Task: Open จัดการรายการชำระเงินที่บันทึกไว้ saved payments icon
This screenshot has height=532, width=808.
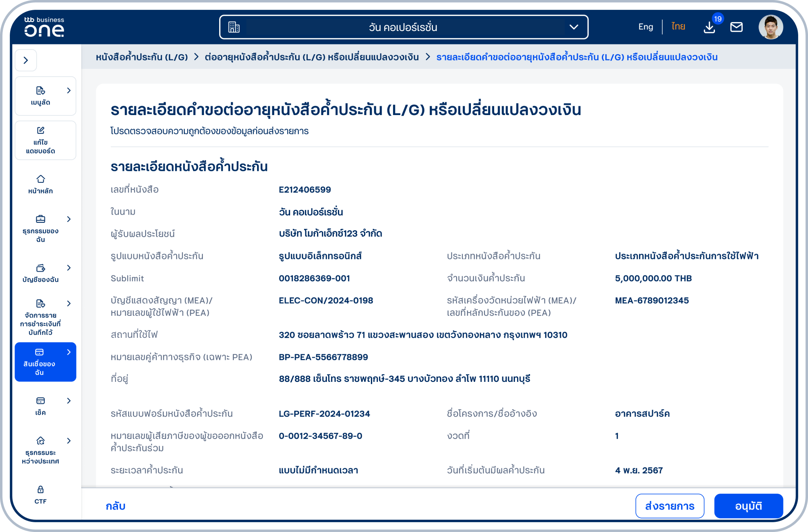Action: [40, 304]
